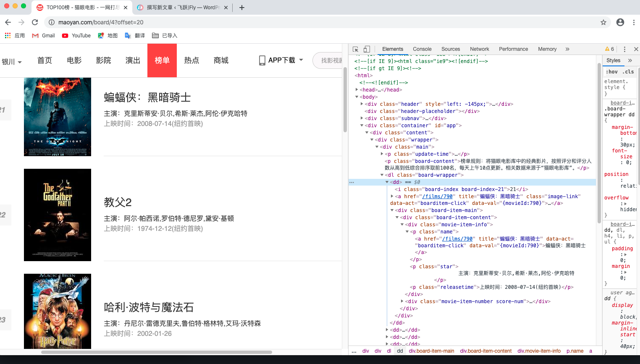The image size is (640, 364).
Task: Switch to DevTools Memory tab
Action: click(547, 49)
